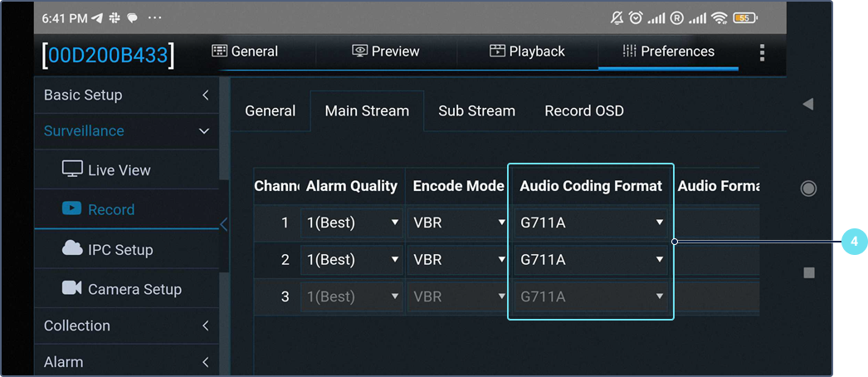Tap the Android home circle button
Viewport: 868px width, 377px height.
coord(808,188)
